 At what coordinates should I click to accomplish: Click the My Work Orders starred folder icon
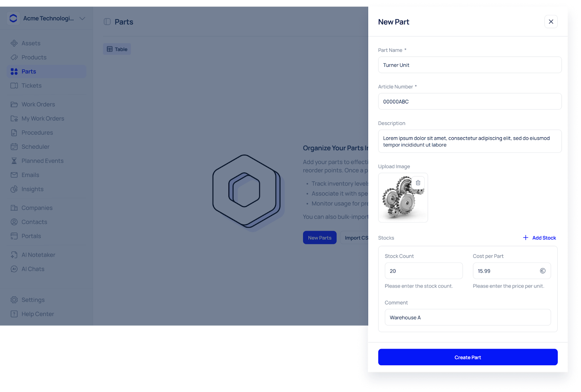point(14,119)
